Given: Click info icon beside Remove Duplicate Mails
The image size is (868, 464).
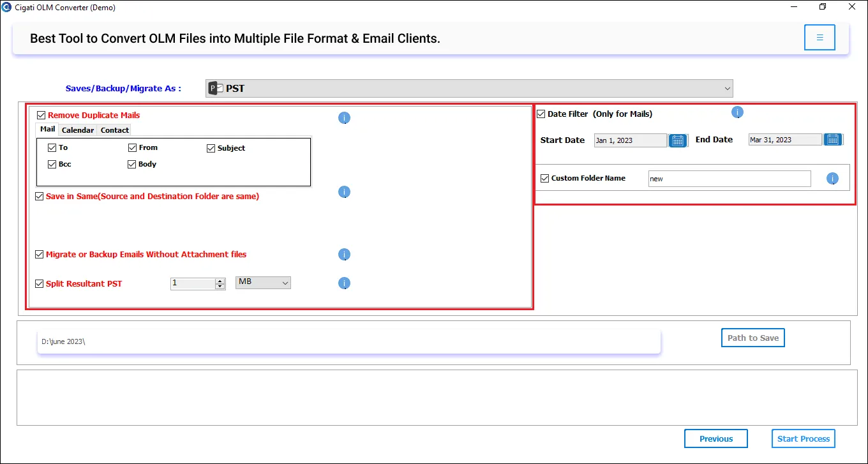Looking at the screenshot, I should [344, 118].
